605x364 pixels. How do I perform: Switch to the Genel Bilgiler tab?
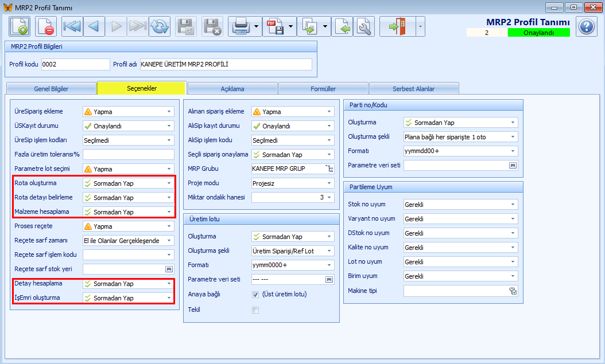(51, 89)
